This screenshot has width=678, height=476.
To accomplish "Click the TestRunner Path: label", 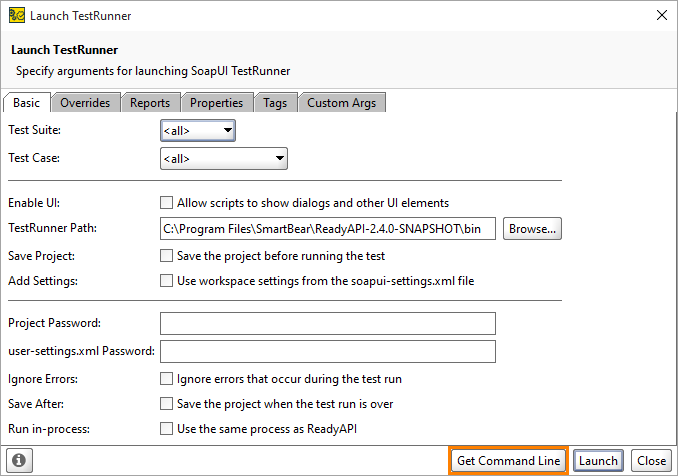I will coord(53,228).
